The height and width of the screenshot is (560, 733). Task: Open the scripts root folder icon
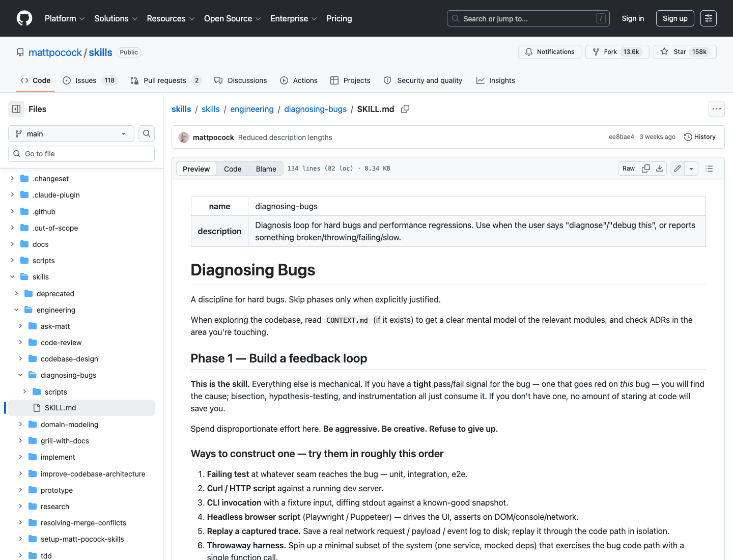pos(24,261)
